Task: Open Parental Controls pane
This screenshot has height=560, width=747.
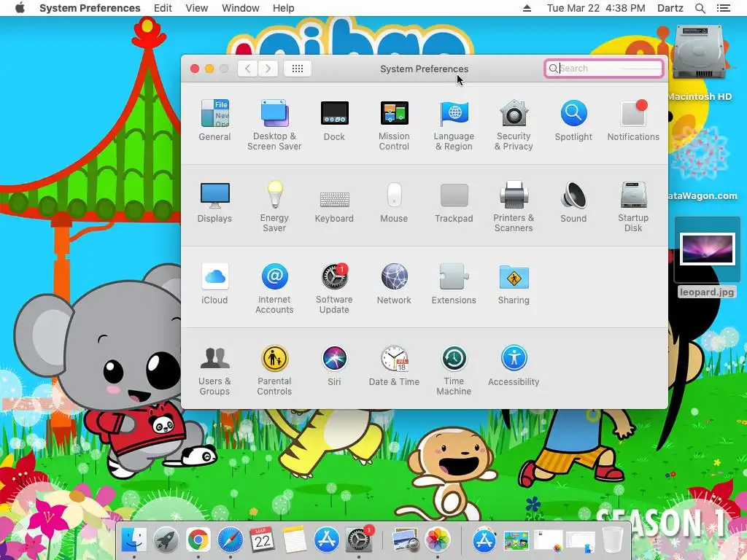Action: point(274,370)
